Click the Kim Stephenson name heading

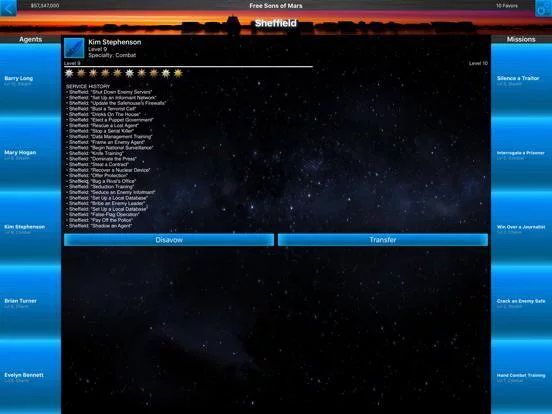click(x=115, y=42)
